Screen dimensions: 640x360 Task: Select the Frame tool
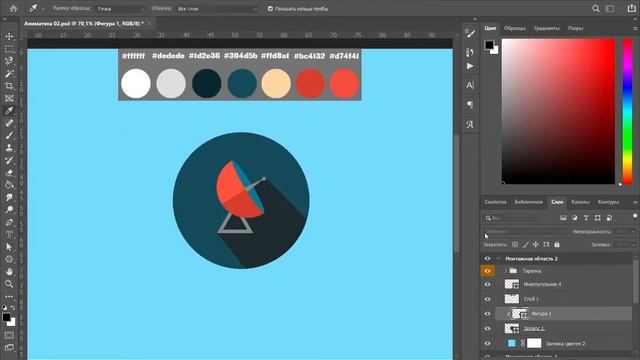[9, 98]
